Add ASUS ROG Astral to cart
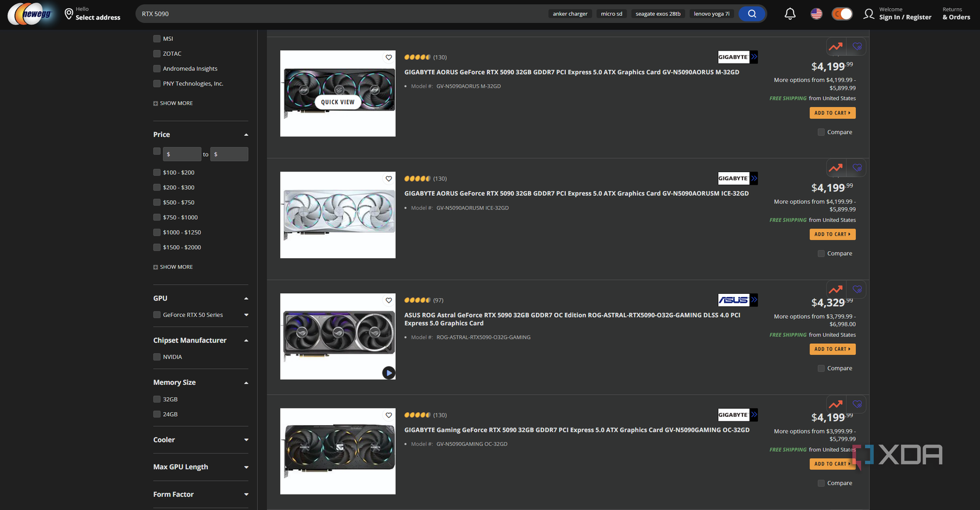The height and width of the screenshot is (510, 980). point(833,349)
